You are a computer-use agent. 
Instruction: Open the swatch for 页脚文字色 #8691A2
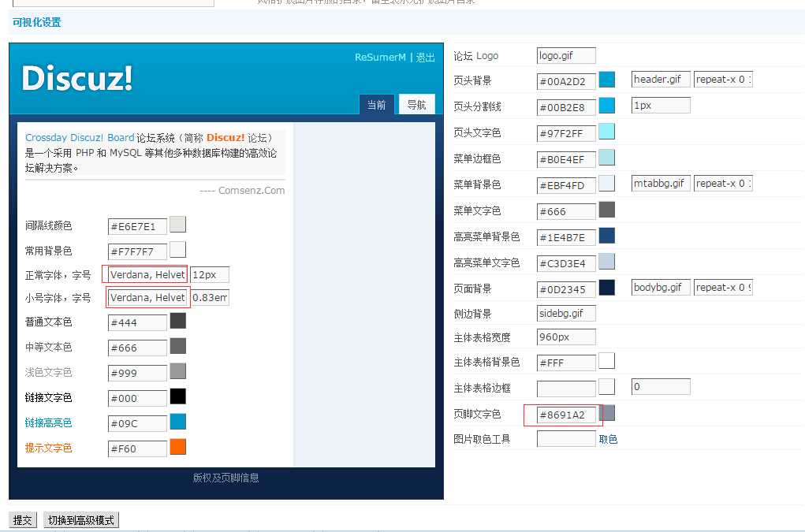(608, 412)
